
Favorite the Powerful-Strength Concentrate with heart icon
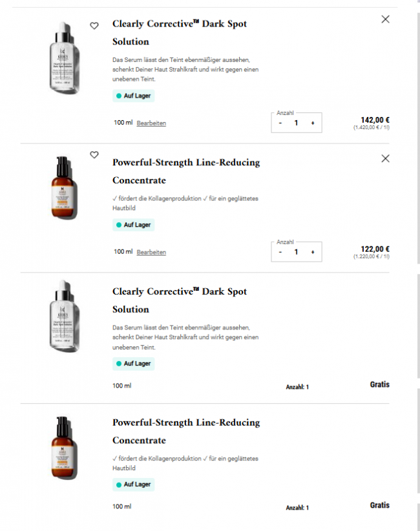point(94,155)
